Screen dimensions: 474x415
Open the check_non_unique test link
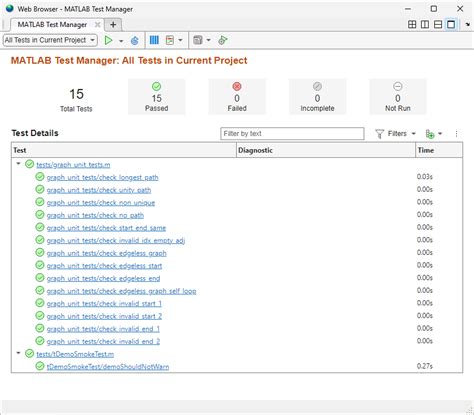tap(101, 203)
